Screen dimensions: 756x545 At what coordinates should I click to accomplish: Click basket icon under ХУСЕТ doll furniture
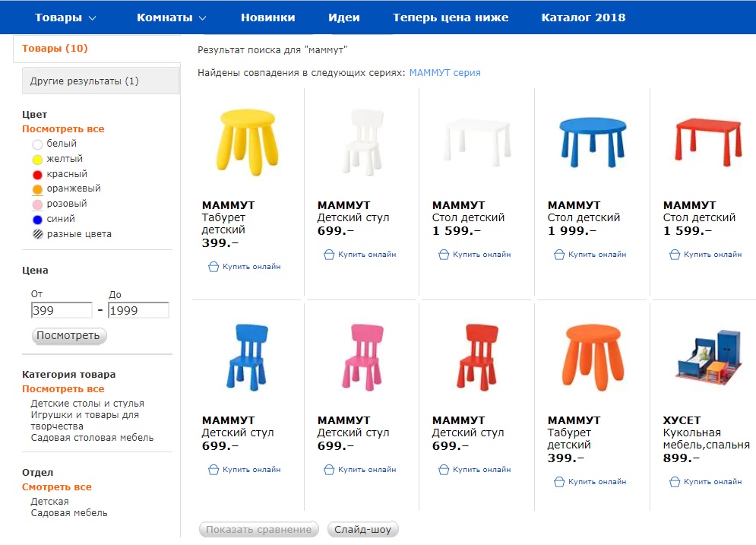675,481
